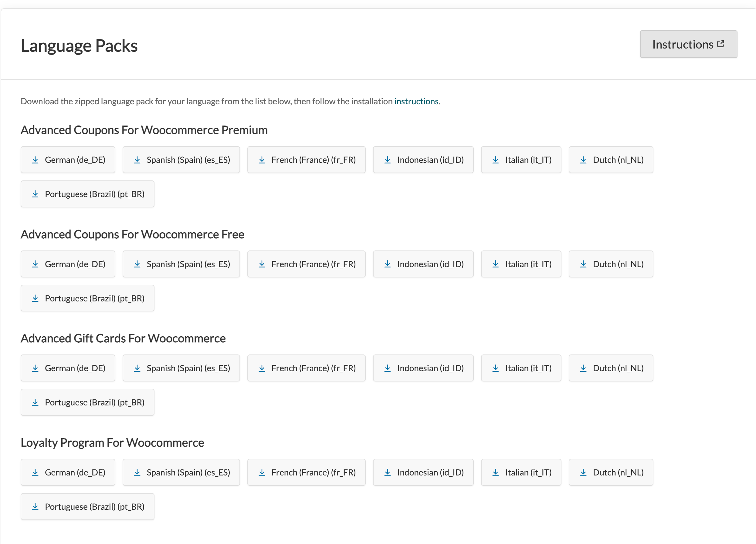Download Gift Cards Indonesian (id_ID) pack
The width and height of the screenshot is (756, 544).
click(423, 368)
